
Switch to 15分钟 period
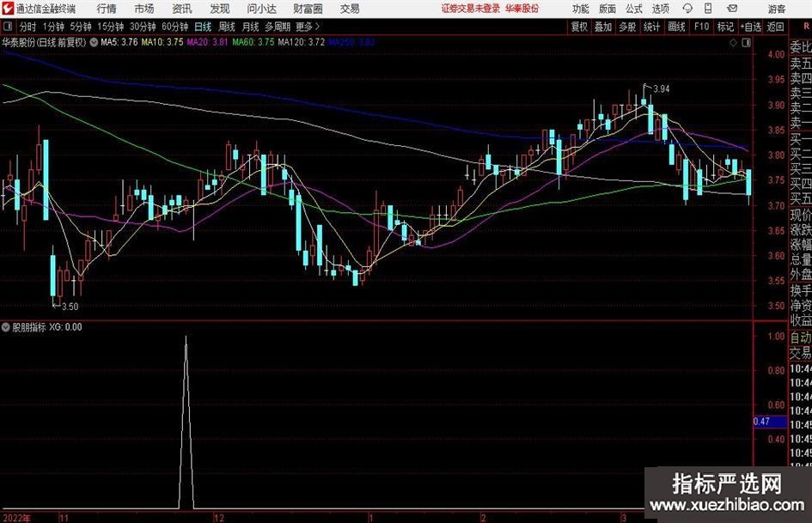click(x=111, y=27)
